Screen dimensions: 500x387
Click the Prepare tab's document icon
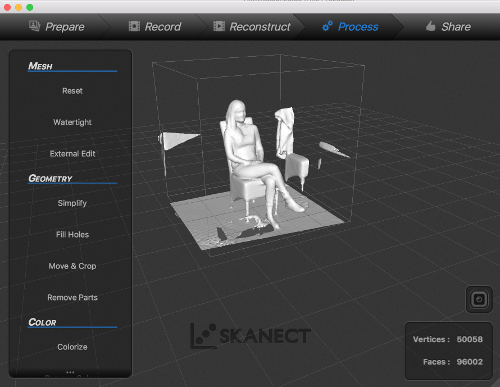(34, 26)
